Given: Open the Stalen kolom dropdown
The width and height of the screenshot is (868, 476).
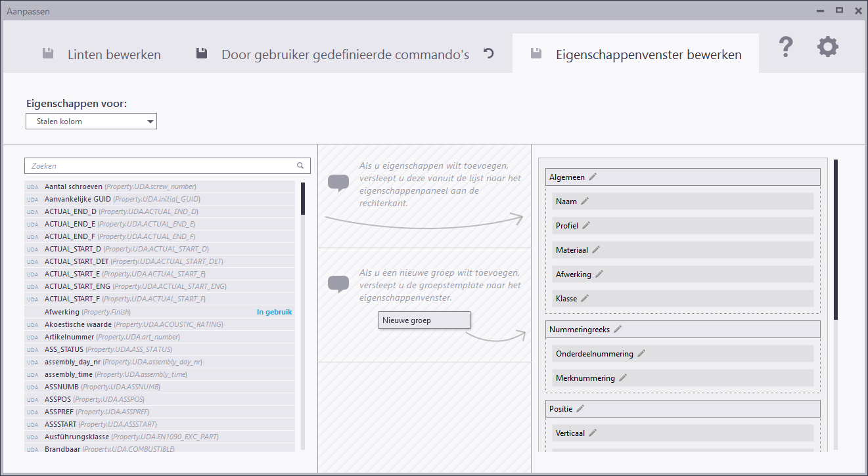Looking at the screenshot, I should pos(91,121).
